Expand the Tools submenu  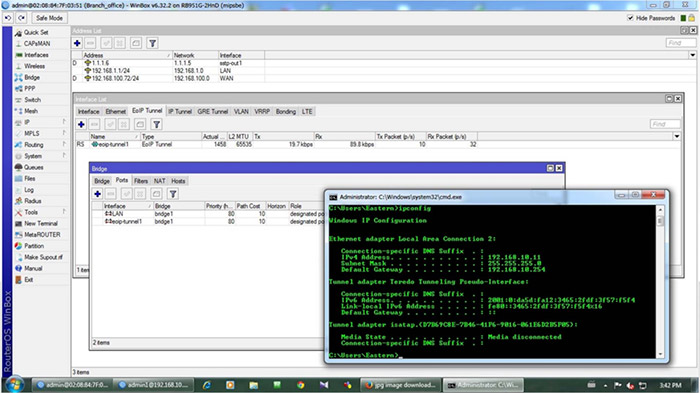[31, 212]
